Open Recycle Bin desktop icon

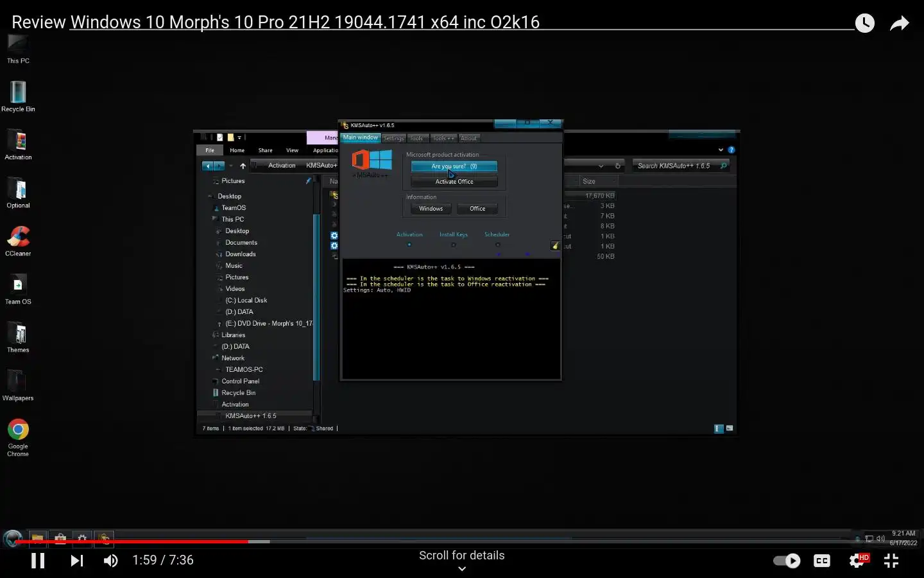click(18, 96)
